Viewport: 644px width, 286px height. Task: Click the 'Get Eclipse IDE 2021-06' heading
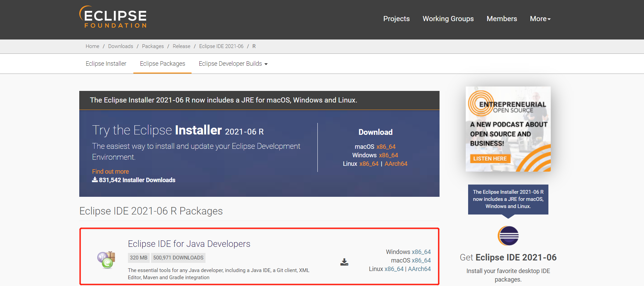point(508,257)
